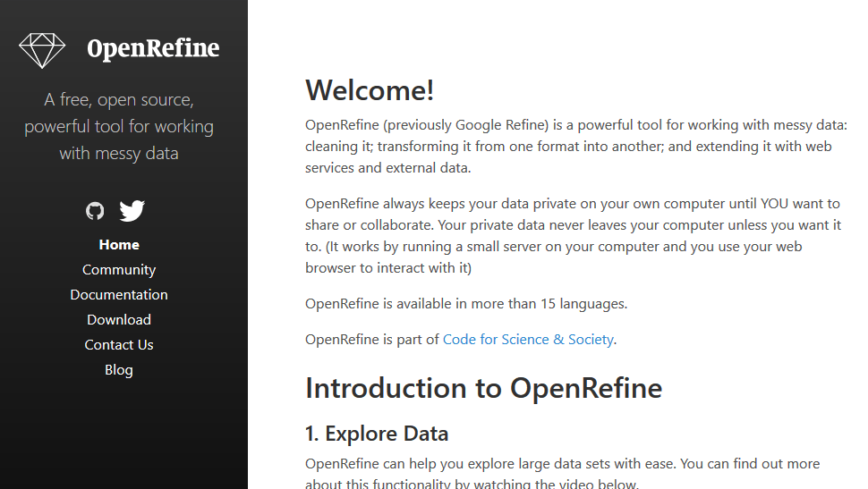Open the Community menu item
The image size is (868, 489).
click(119, 270)
